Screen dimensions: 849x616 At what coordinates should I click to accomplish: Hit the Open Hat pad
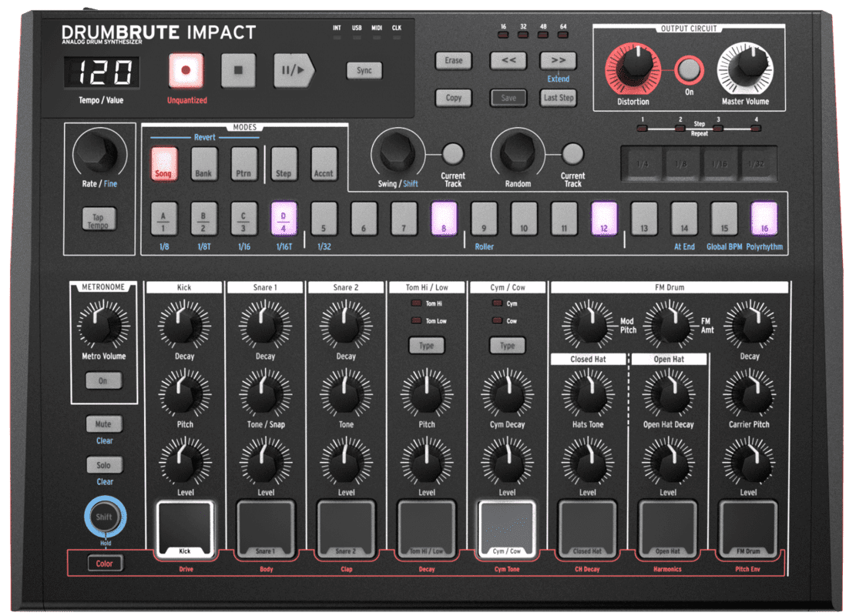[x=668, y=530]
